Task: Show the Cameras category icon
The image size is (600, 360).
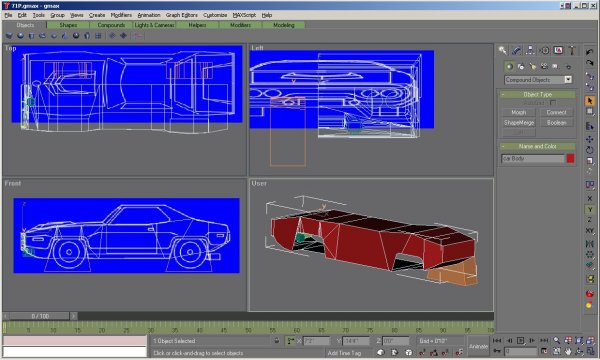Action: click(544, 66)
